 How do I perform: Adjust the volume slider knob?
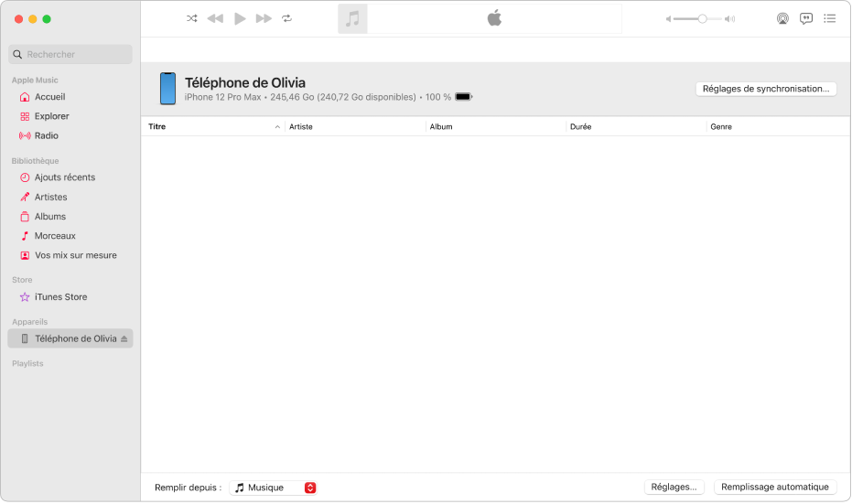click(702, 19)
